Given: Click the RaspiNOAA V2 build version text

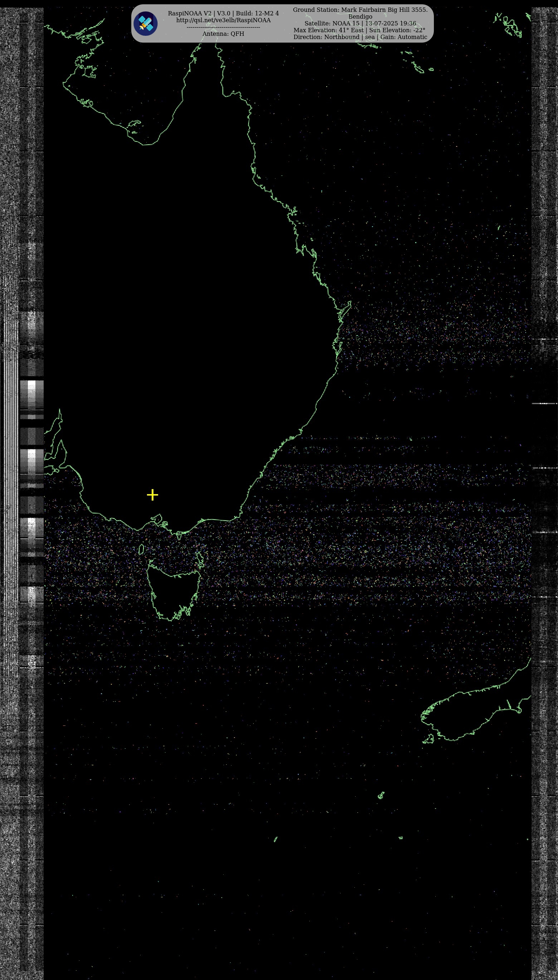Looking at the screenshot, I should [223, 13].
